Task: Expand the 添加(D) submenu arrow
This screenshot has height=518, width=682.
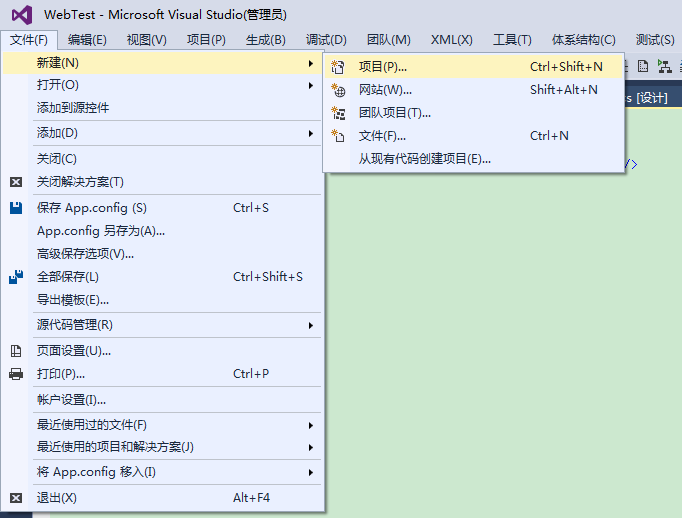Action: (x=311, y=133)
